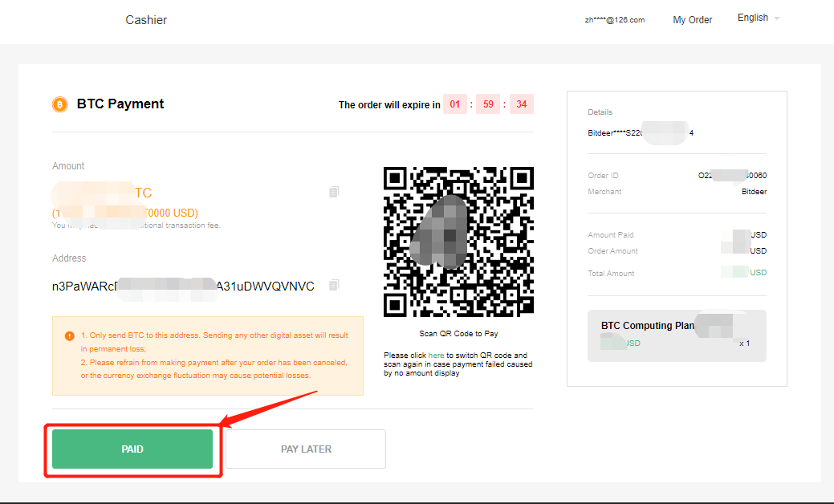Click the BTC Computing Plan item card
Viewport: 834px width, 504px height.
click(x=677, y=335)
